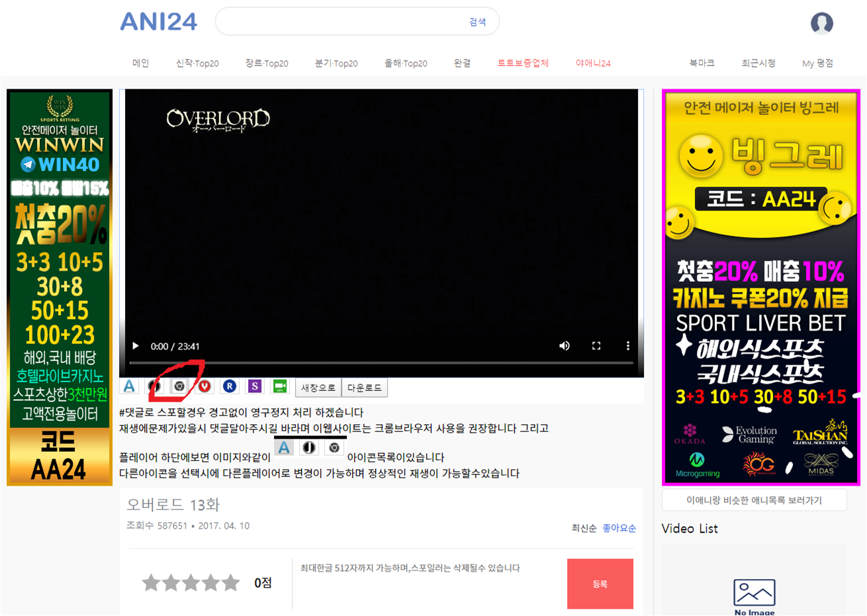
Task: Click the 오버로드 13화 episode title
Action: [173, 505]
